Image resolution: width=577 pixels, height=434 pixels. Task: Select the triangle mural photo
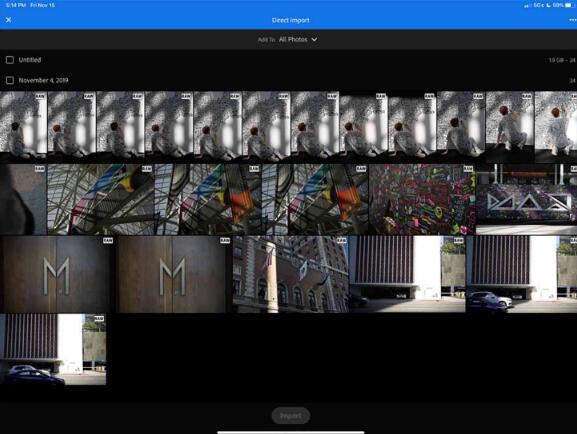[526, 200]
